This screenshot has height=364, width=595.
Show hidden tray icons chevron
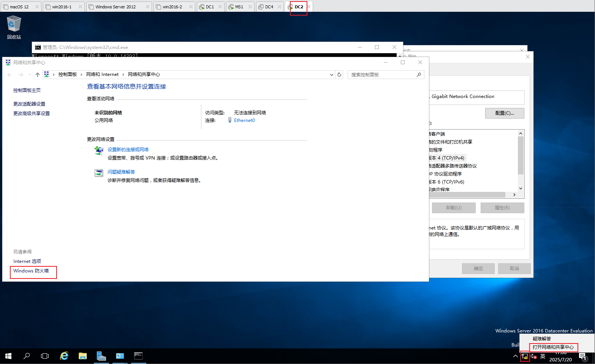tap(515, 356)
